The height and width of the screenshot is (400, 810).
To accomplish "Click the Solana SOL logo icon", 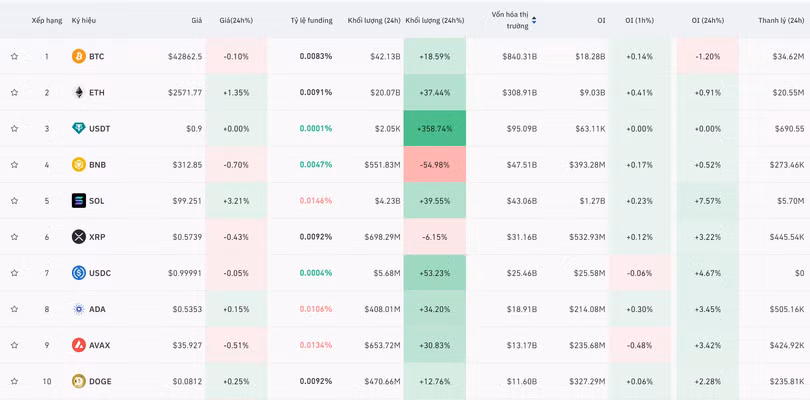I will coord(79,201).
